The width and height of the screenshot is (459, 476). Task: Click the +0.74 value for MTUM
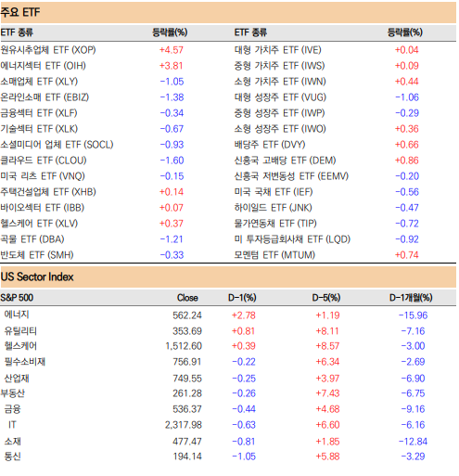tap(407, 255)
